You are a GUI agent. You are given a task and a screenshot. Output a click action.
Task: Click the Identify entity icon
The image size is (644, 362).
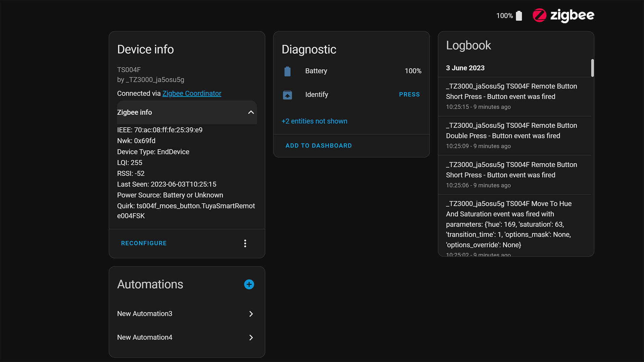[287, 95]
